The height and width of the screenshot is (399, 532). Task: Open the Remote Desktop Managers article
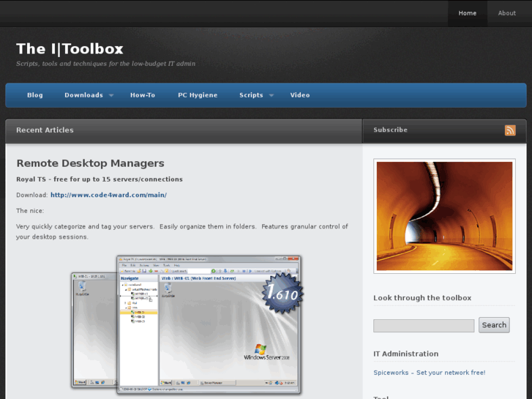point(90,163)
